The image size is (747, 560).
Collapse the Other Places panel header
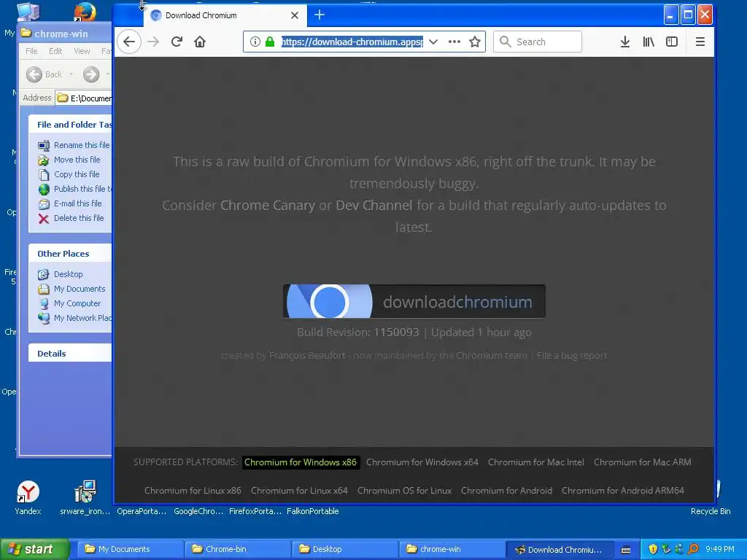pos(70,254)
